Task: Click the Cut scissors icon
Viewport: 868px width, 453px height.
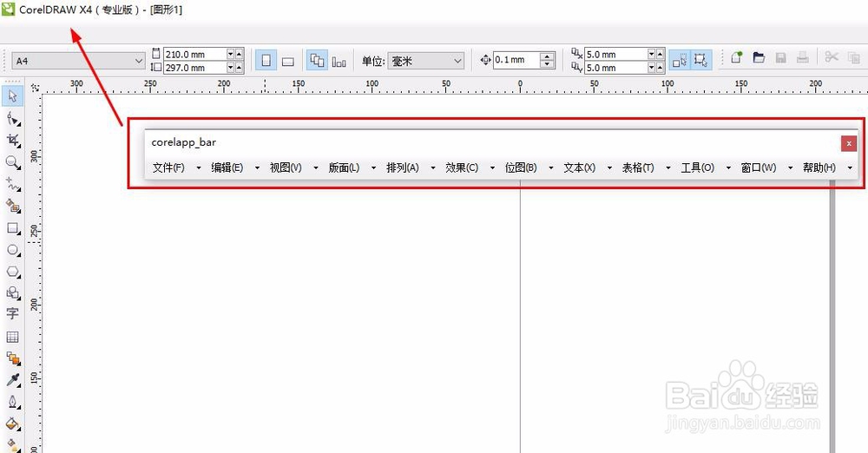Action: [x=831, y=57]
